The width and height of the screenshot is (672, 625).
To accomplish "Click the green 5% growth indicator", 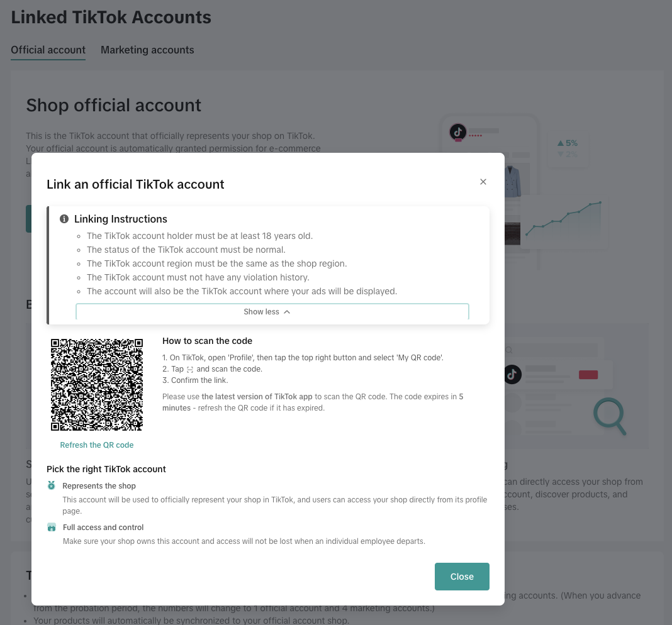I will (567, 143).
